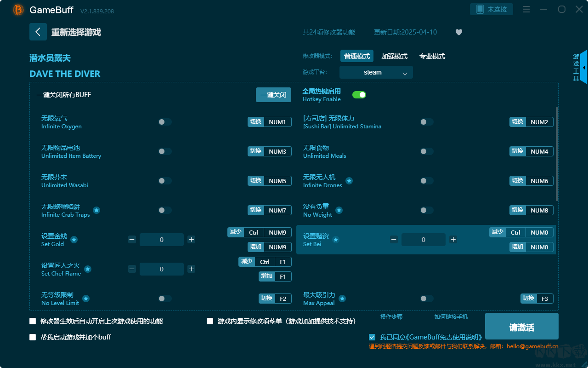Check 帮我启动游戏并加个buff checkbox
The image size is (588, 368).
coord(33,337)
